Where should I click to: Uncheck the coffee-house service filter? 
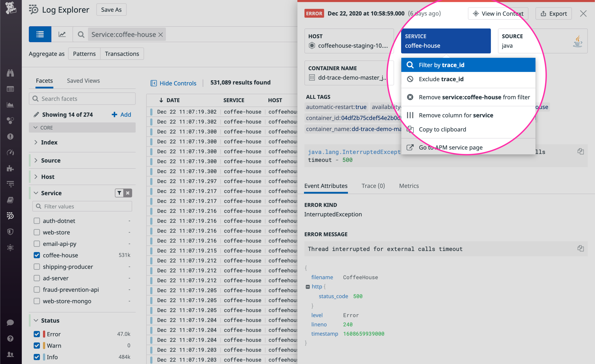(37, 255)
